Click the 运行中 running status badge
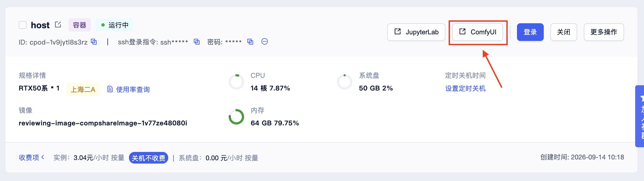Image resolution: width=644 pixels, height=181 pixels. click(114, 25)
